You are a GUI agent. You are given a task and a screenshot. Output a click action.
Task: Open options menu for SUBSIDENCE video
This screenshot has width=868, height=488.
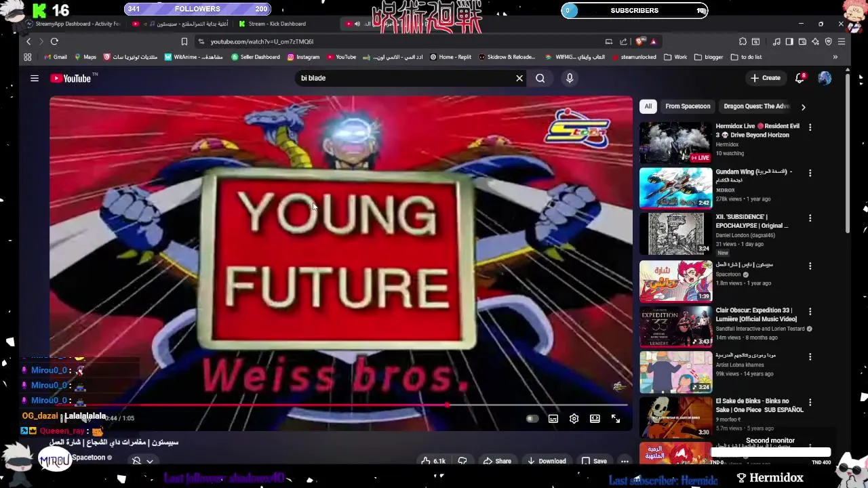[810, 218]
